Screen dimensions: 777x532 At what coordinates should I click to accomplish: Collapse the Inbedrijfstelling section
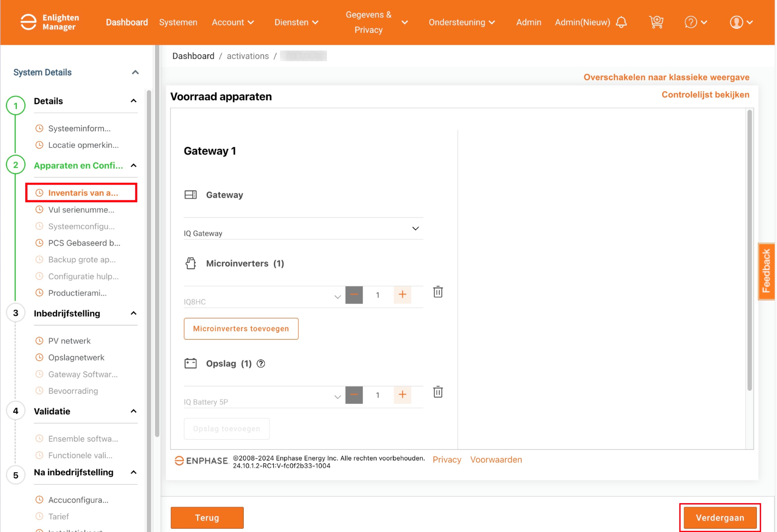point(134,313)
